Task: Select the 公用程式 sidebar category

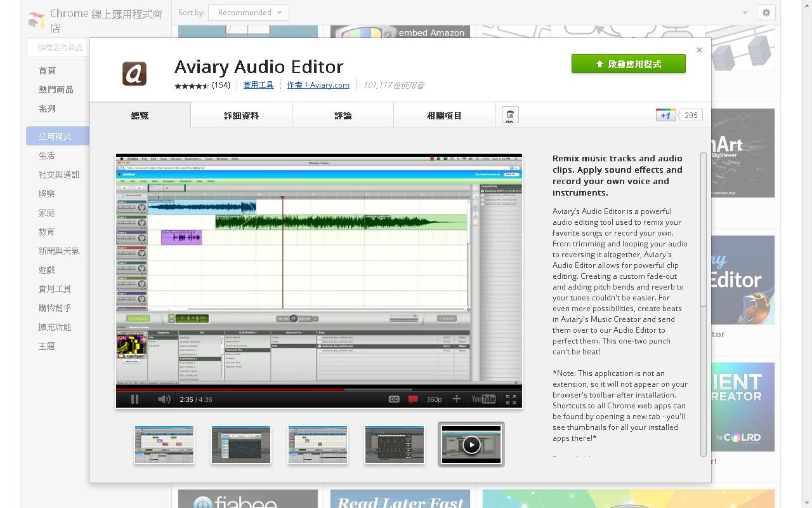Action: tap(58, 137)
